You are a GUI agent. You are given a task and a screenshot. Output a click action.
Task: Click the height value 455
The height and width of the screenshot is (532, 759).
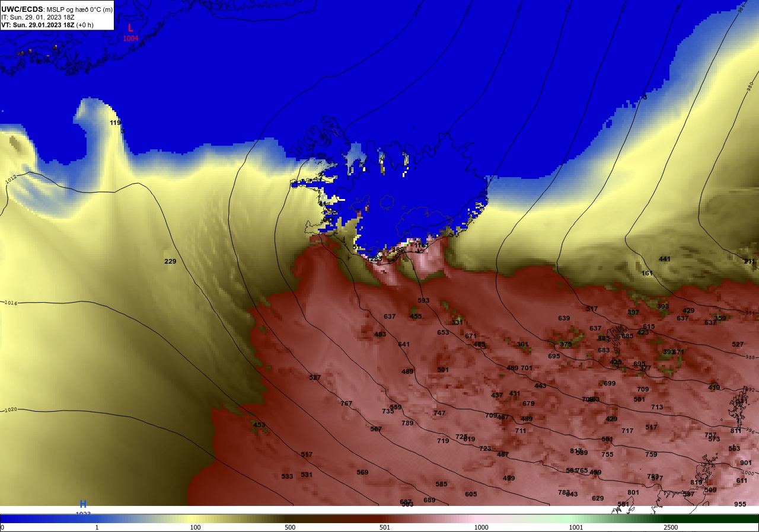coord(416,316)
